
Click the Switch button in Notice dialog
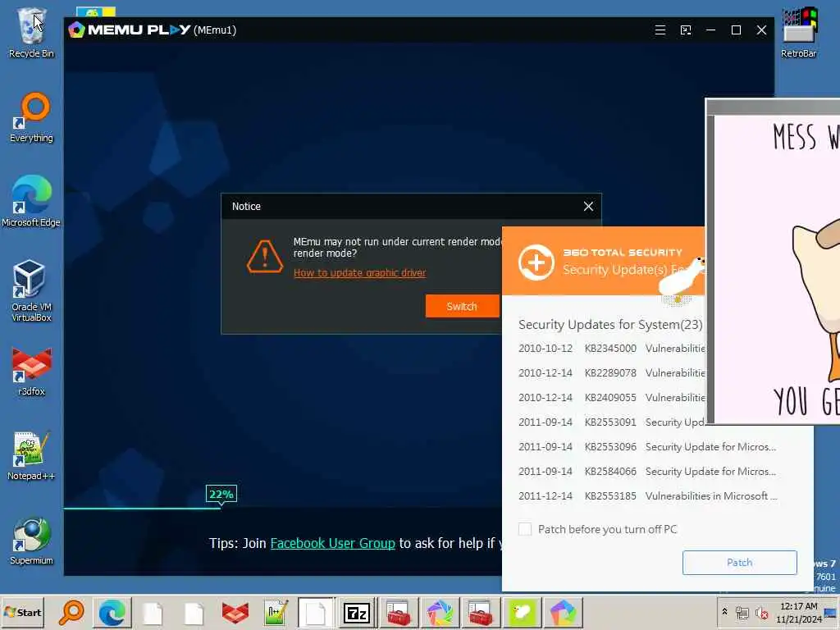point(462,306)
